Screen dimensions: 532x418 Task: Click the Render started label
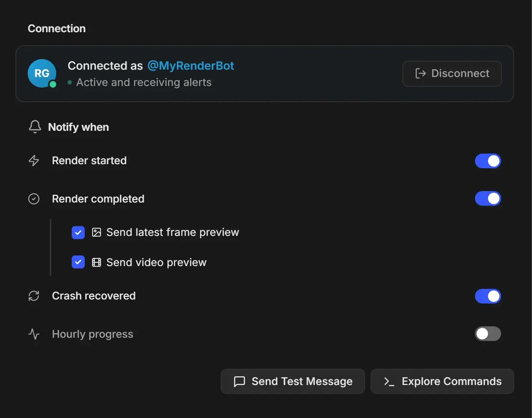[89, 161]
